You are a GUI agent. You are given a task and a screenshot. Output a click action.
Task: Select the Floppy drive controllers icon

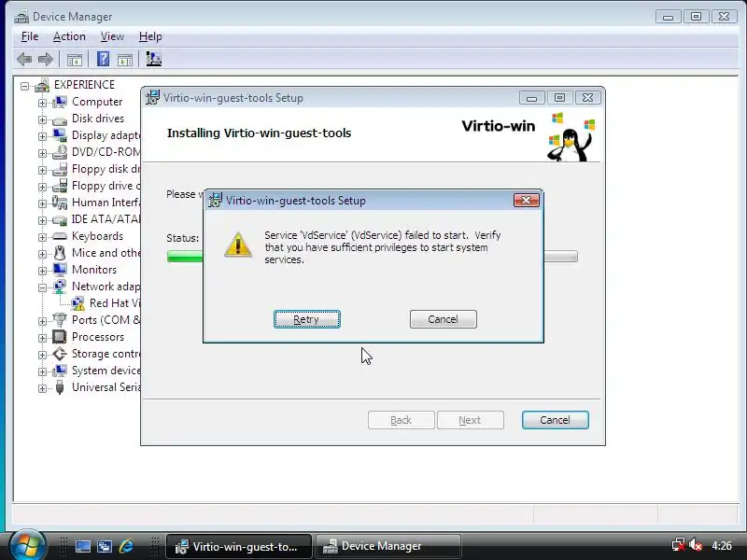click(60, 186)
